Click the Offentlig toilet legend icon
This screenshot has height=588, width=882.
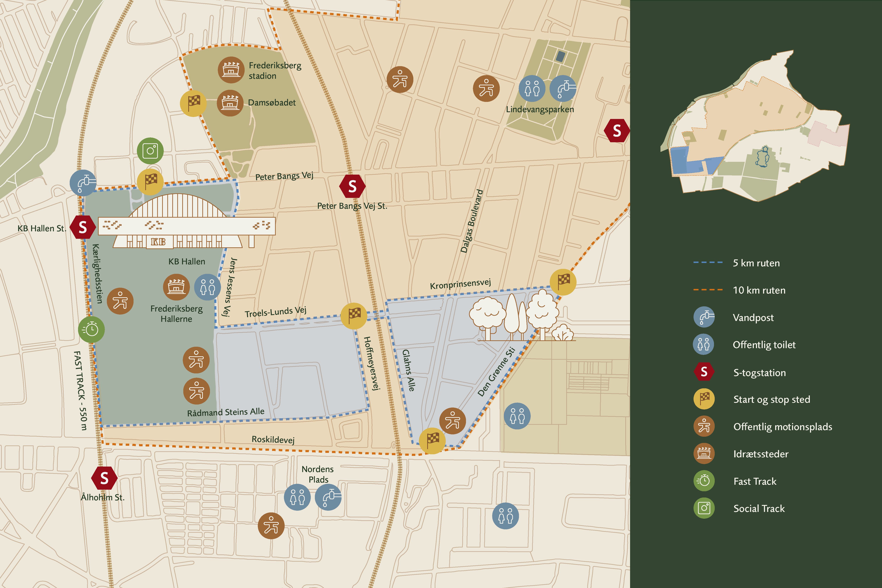point(704,344)
